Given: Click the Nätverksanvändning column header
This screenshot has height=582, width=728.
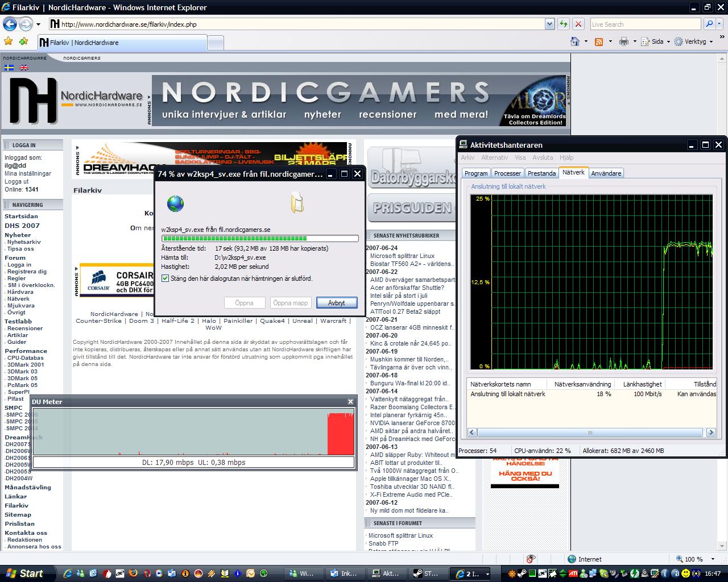Looking at the screenshot, I should [x=582, y=384].
